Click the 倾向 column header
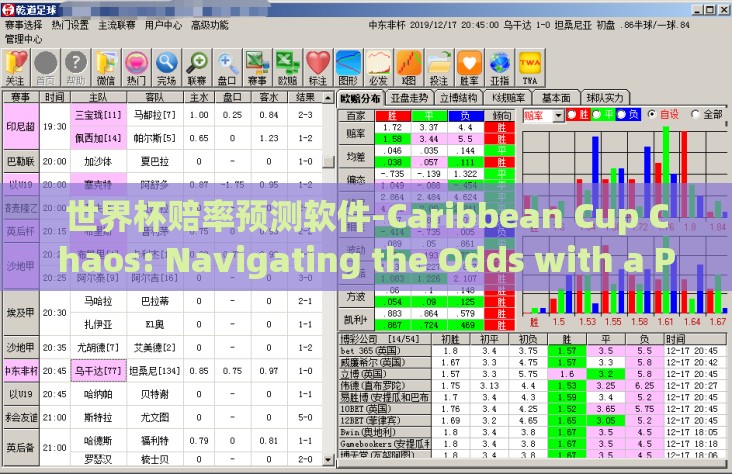Screen dimensions: 732x474 coord(502,115)
